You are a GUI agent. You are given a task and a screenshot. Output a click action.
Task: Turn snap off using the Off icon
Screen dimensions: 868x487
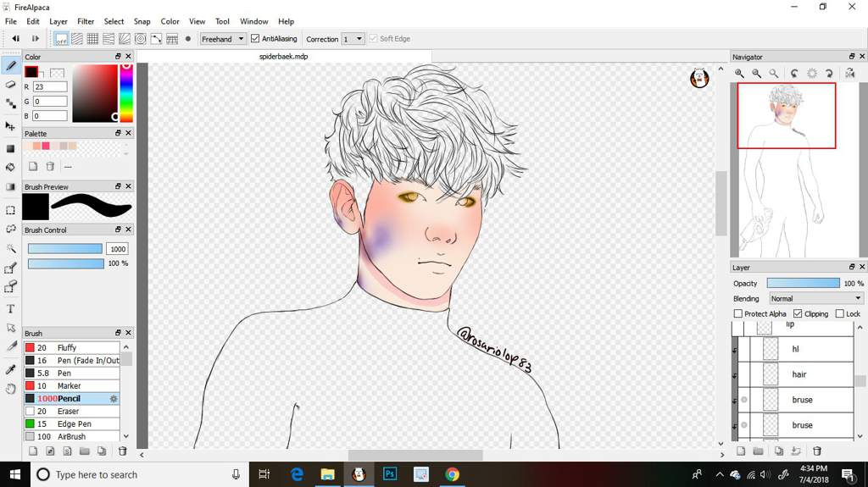click(x=61, y=39)
